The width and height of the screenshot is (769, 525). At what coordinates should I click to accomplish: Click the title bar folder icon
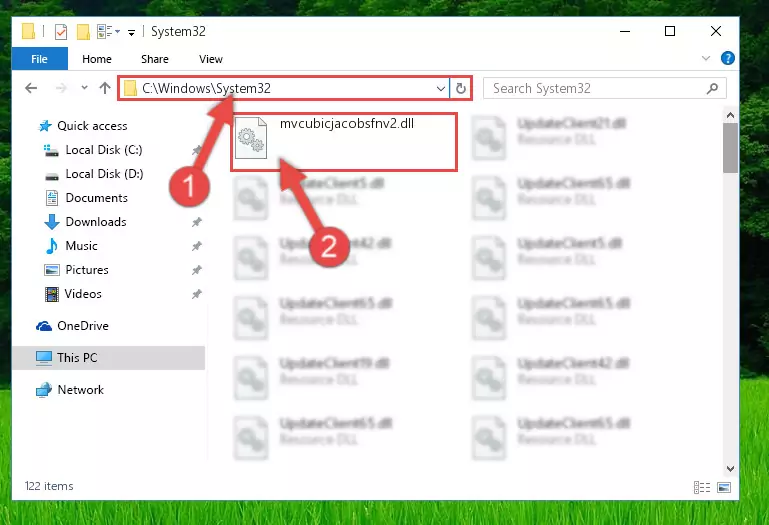coord(28,31)
